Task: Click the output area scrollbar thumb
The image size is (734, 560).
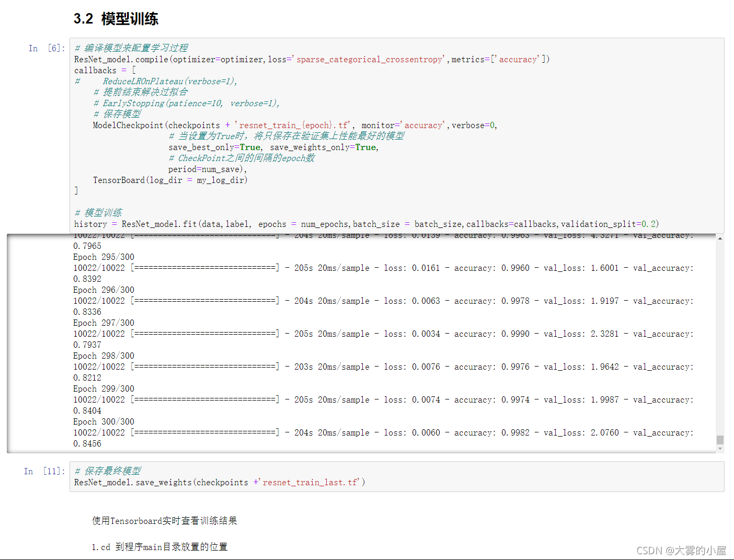Action: 720,440
